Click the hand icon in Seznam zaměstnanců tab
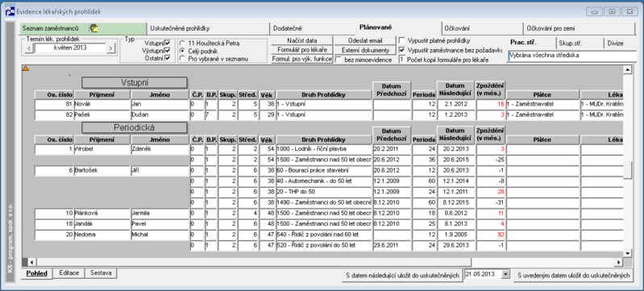 coord(93,28)
